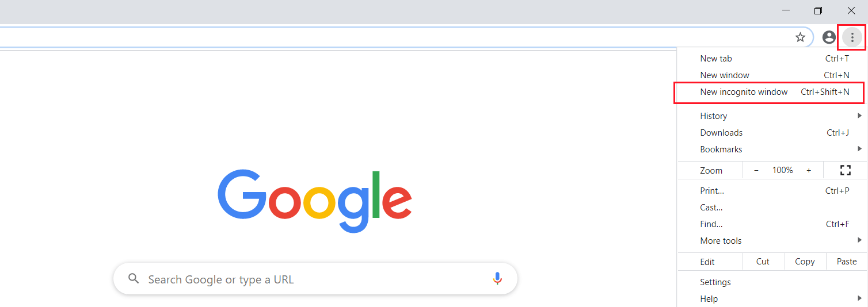The height and width of the screenshot is (307, 868).
Task: Expand the History submenu
Action: coord(714,116)
